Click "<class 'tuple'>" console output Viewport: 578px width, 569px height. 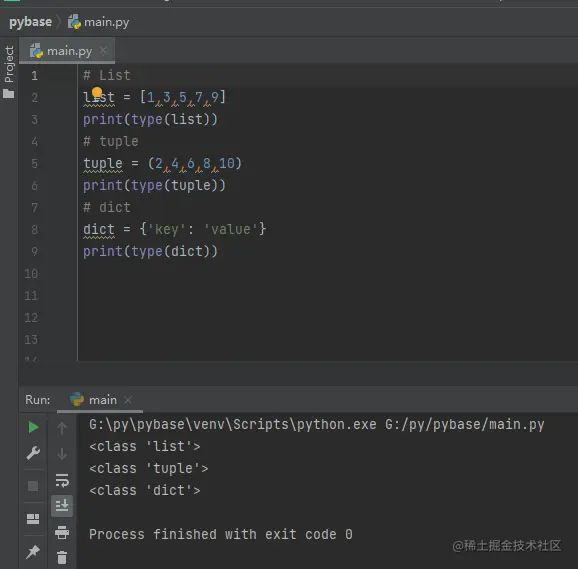[149, 469]
